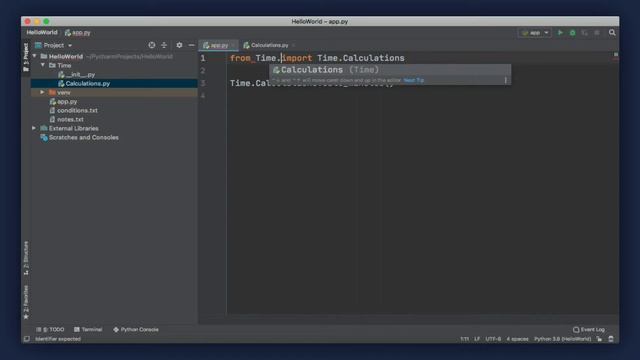This screenshot has width=640, height=360.
Task: Click the line separator LF status entry
Action: coord(477,339)
